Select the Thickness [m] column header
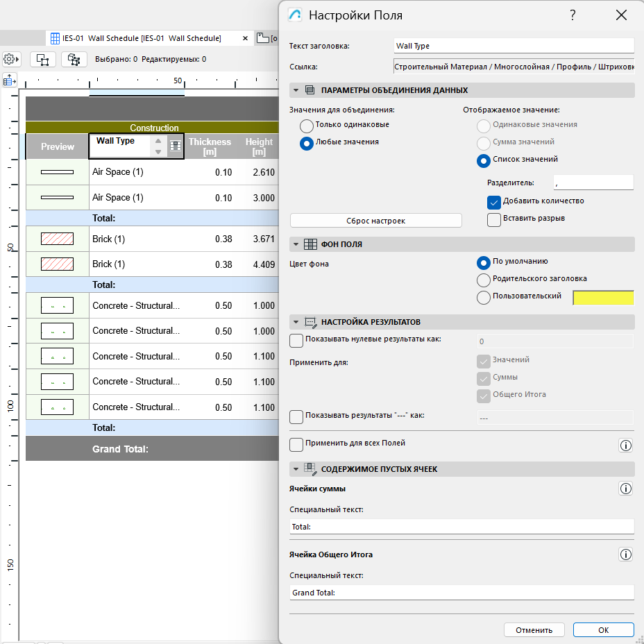Viewport: 644px width, 644px height. [x=210, y=146]
